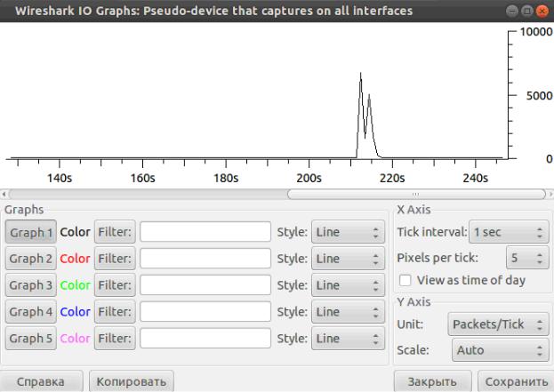Open the Pixels per tick dropdown
This screenshot has height=392, width=554.
(x=527, y=258)
